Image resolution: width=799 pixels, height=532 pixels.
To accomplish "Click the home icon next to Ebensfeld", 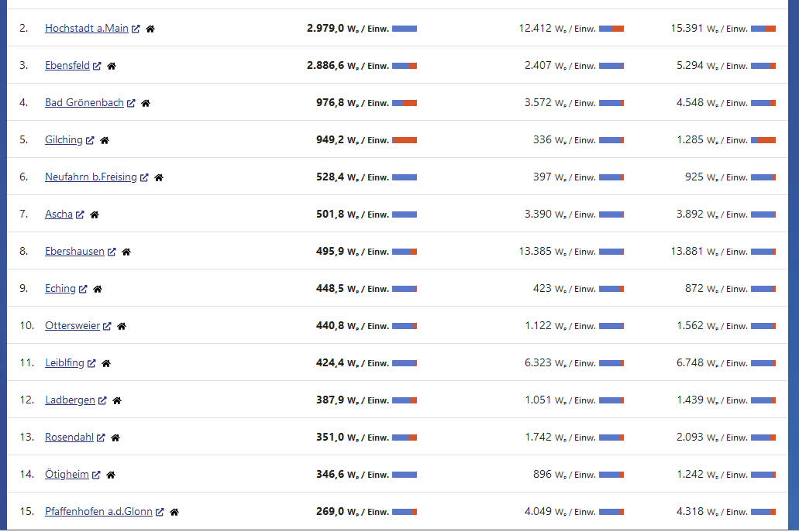I will coord(112,66).
